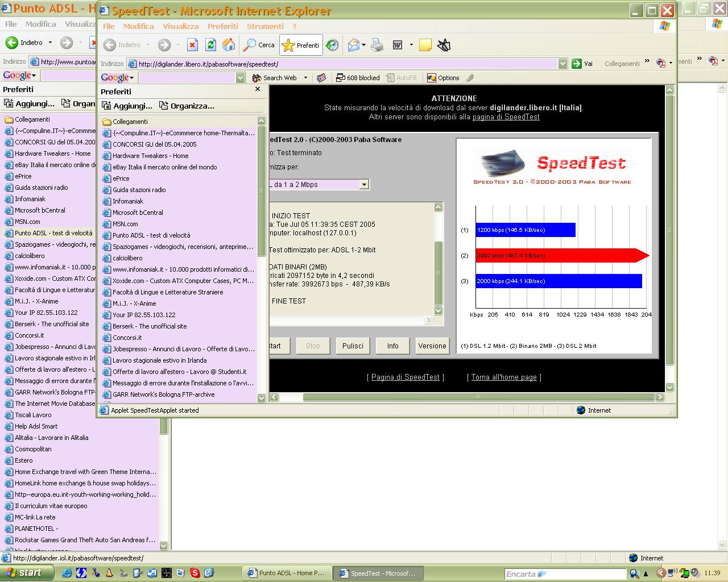Open the Strumenti menu
The image size is (728, 582).
point(265,26)
